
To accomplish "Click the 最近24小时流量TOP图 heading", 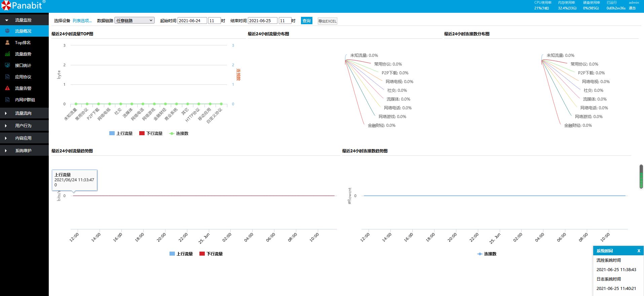I will 72,34.
